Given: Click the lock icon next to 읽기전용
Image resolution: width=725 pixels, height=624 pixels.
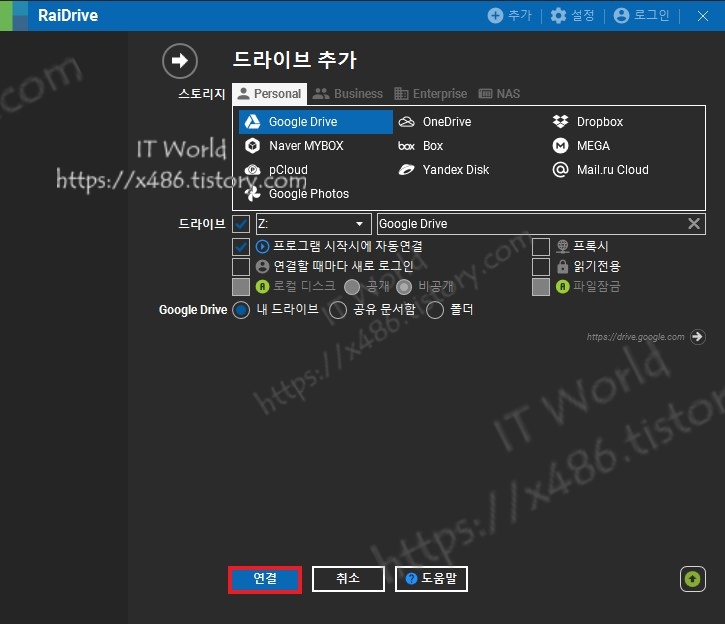Looking at the screenshot, I should point(562,267).
